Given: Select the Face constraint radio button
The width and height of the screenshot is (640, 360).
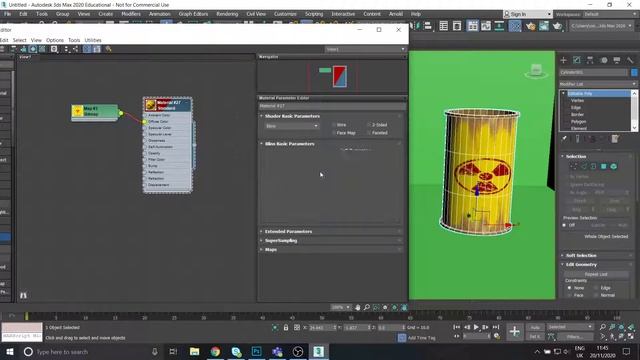Looking at the screenshot, I should [569, 295].
